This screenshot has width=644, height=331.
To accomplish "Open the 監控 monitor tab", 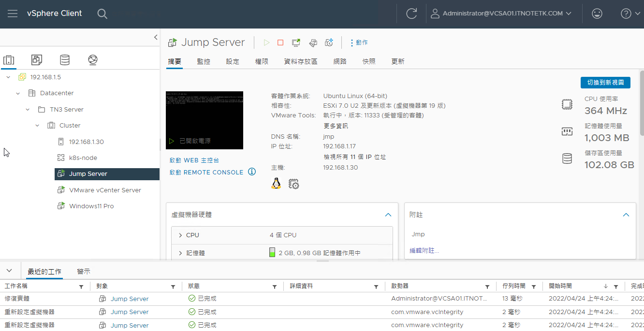I will coord(204,61).
